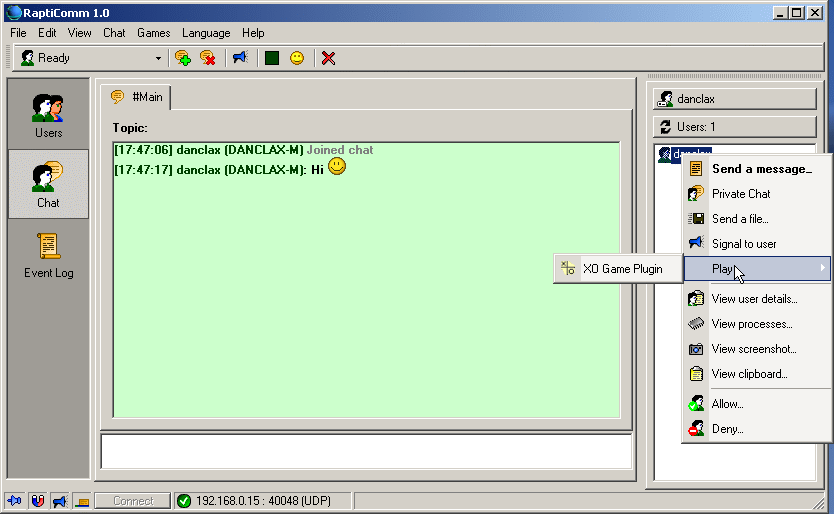Open the Chat menu
The image size is (834, 514).
(x=114, y=33)
